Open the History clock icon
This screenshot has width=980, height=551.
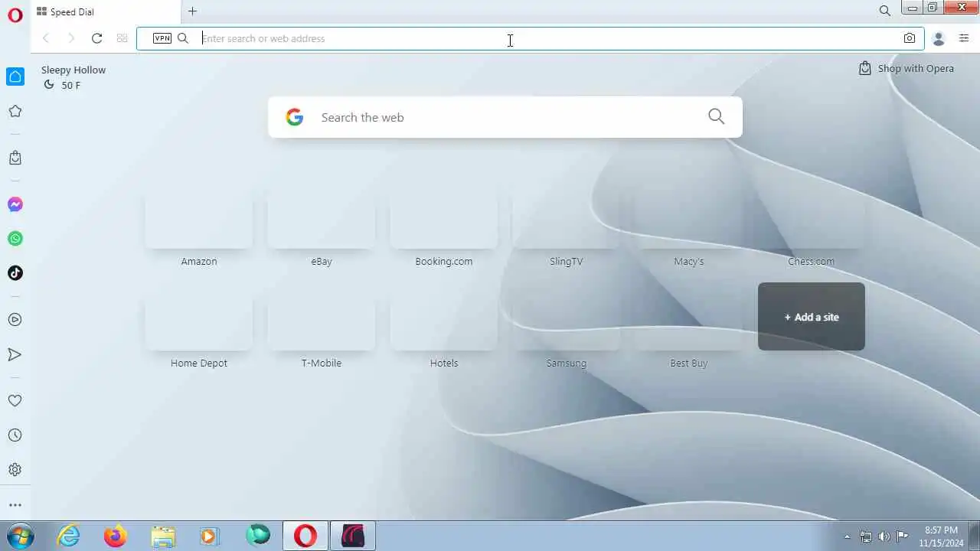click(x=15, y=435)
